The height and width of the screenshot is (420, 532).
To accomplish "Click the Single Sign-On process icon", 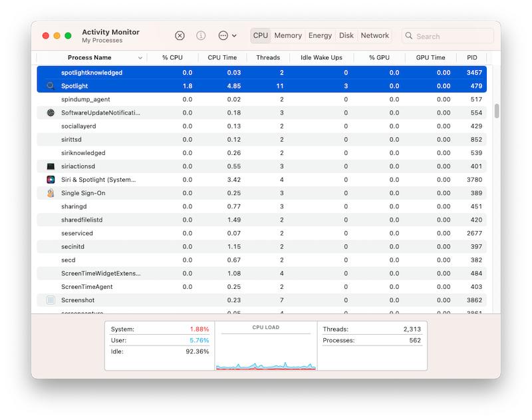I will 51,193.
